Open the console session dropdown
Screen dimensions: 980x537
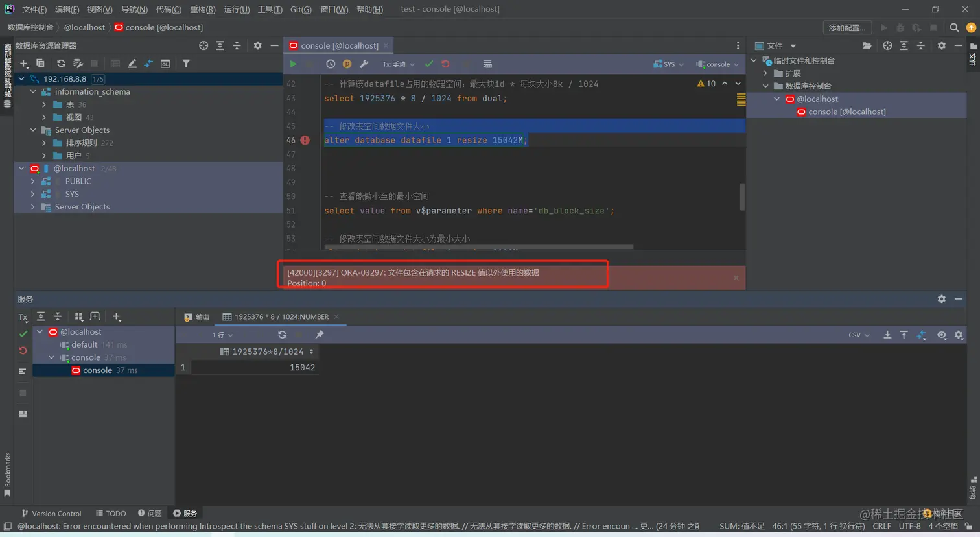pos(717,64)
